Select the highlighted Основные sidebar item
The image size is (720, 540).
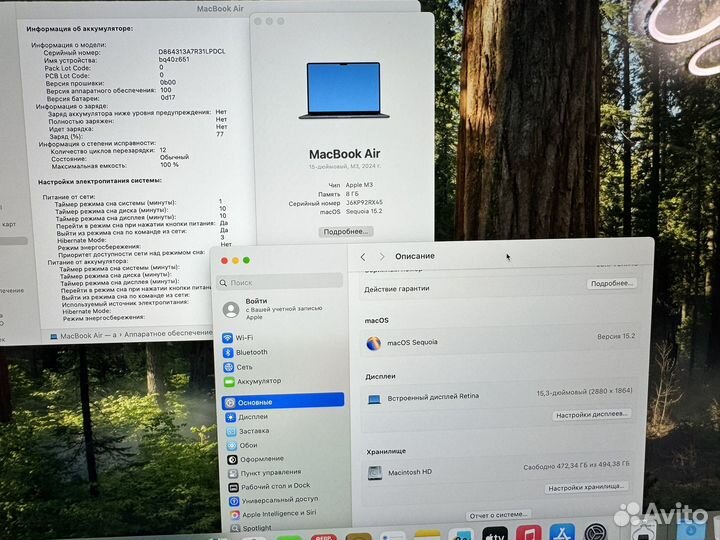283,402
